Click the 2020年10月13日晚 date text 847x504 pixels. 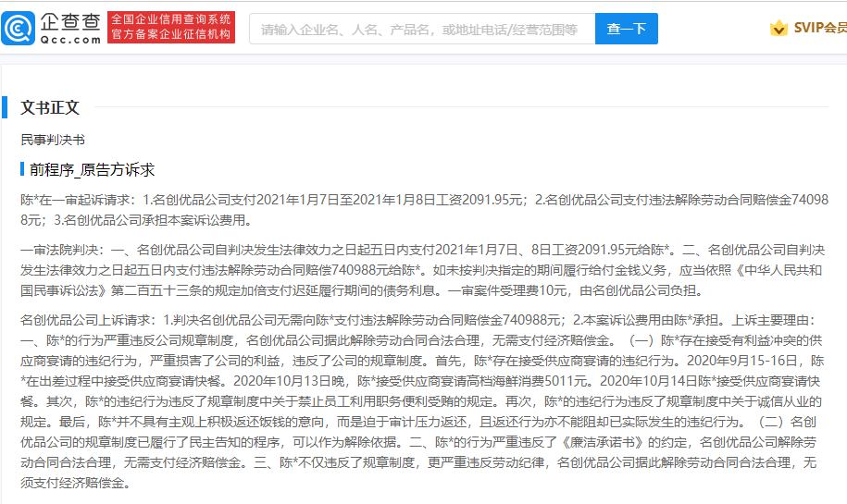289,381
